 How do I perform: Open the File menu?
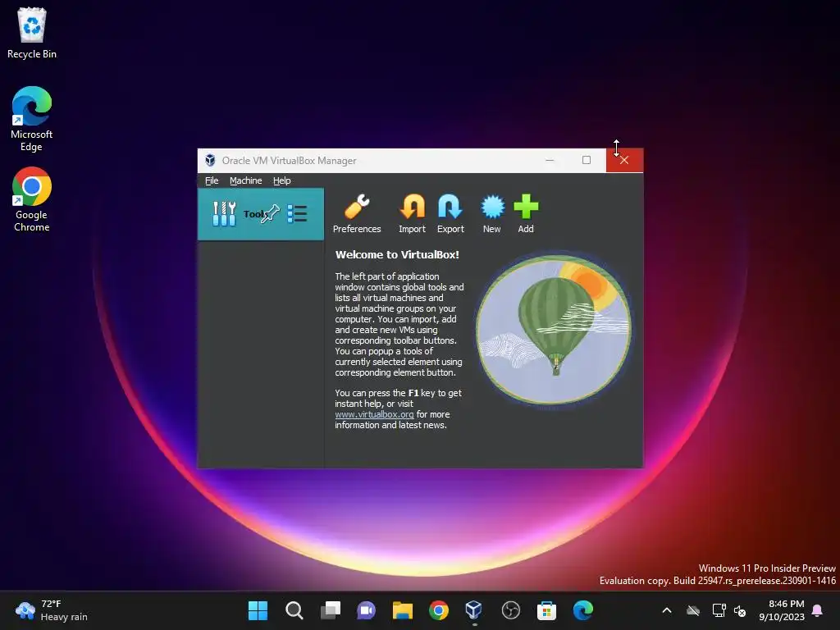coord(212,180)
